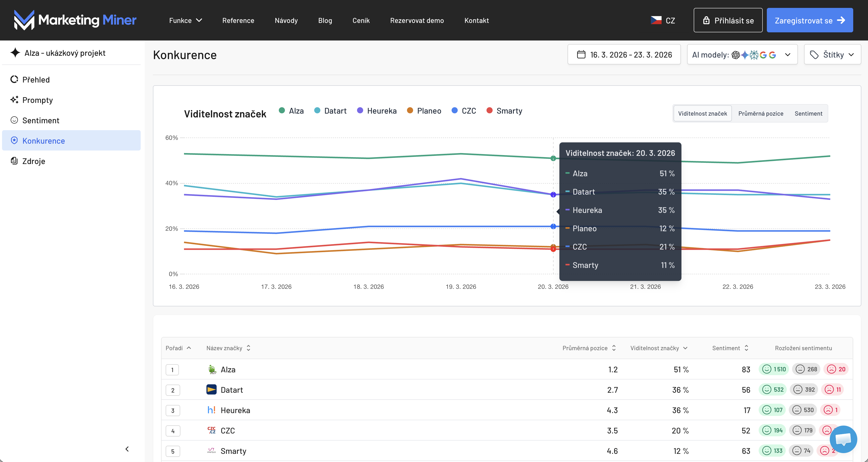
Task: Click the Planeo orange legend color dot
Action: point(410,111)
